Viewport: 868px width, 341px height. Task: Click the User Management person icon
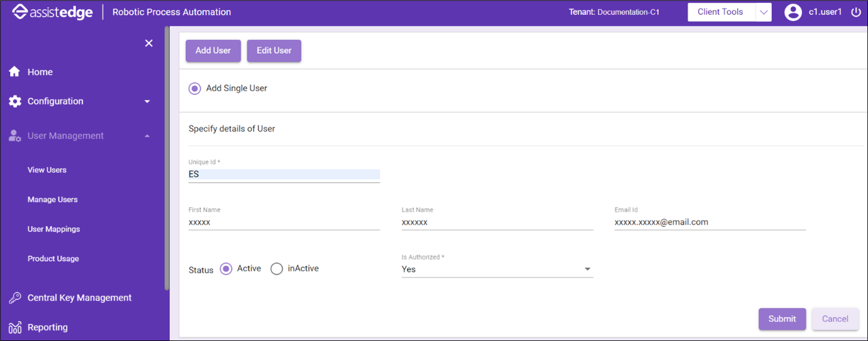pyautogui.click(x=15, y=136)
